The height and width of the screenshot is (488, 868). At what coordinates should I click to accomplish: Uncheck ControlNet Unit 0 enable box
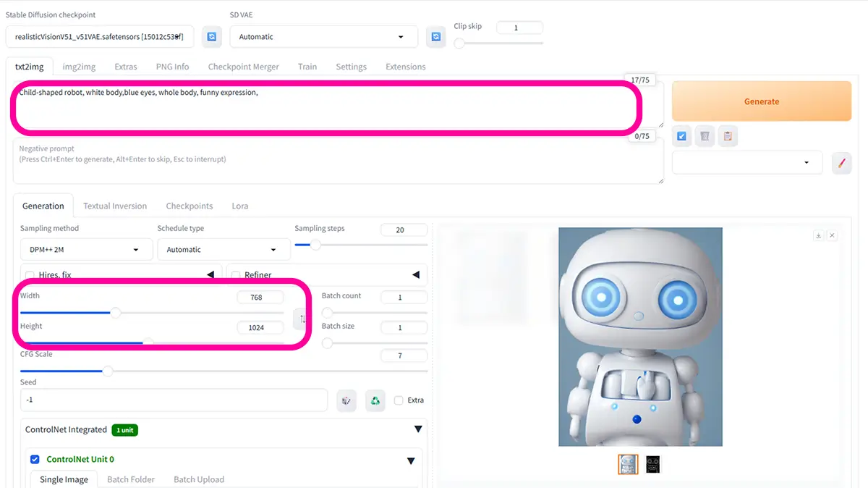click(x=35, y=459)
